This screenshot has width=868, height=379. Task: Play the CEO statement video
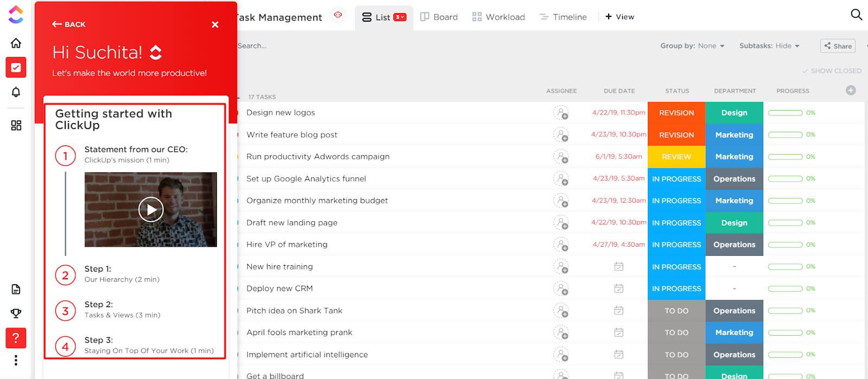pyautogui.click(x=151, y=209)
